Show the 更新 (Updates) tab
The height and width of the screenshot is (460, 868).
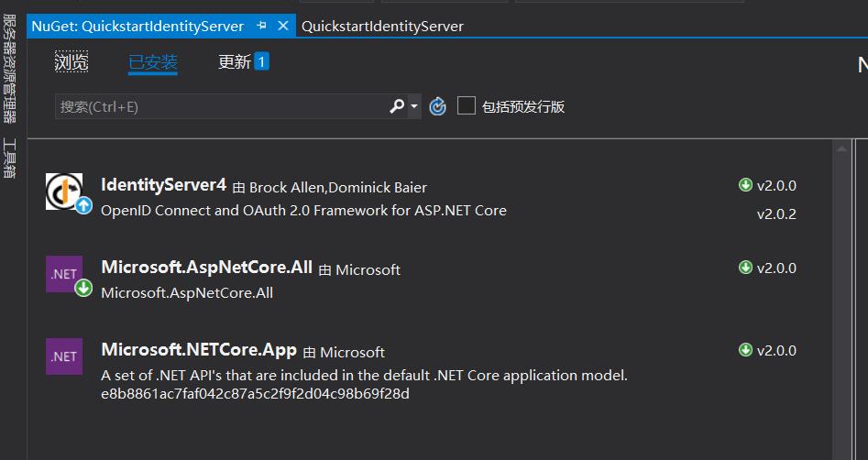coord(235,61)
